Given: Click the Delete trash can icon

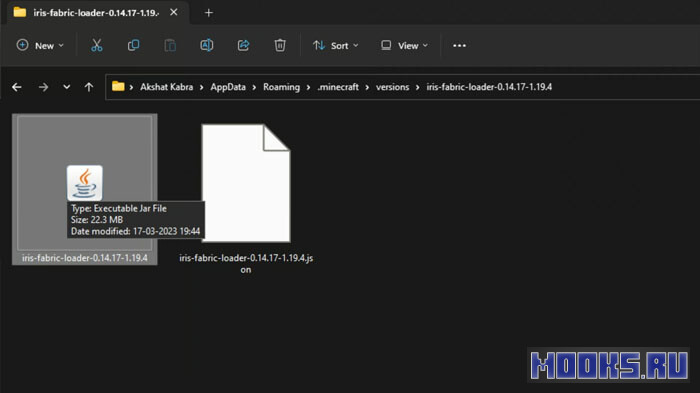Looking at the screenshot, I should [x=280, y=46].
